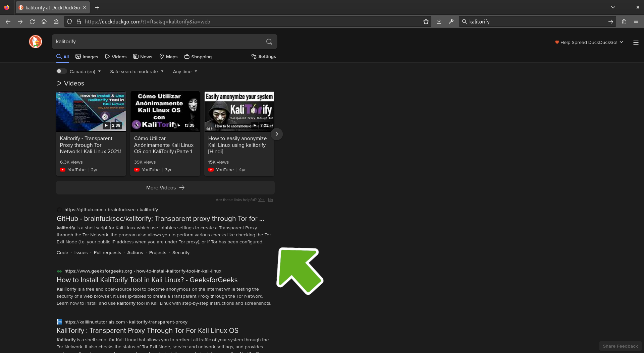Switch to the Images tab

coord(87,57)
